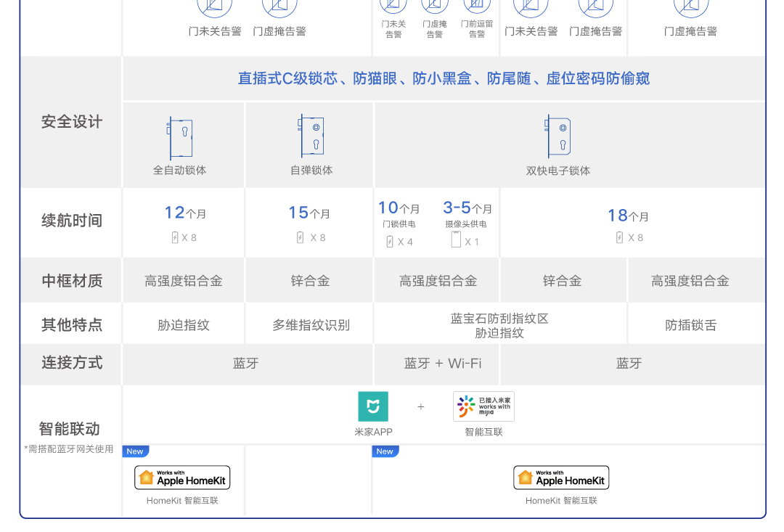Click the 续航时间 row label
Screen dimensions: 784x532
(x=72, y=221)
